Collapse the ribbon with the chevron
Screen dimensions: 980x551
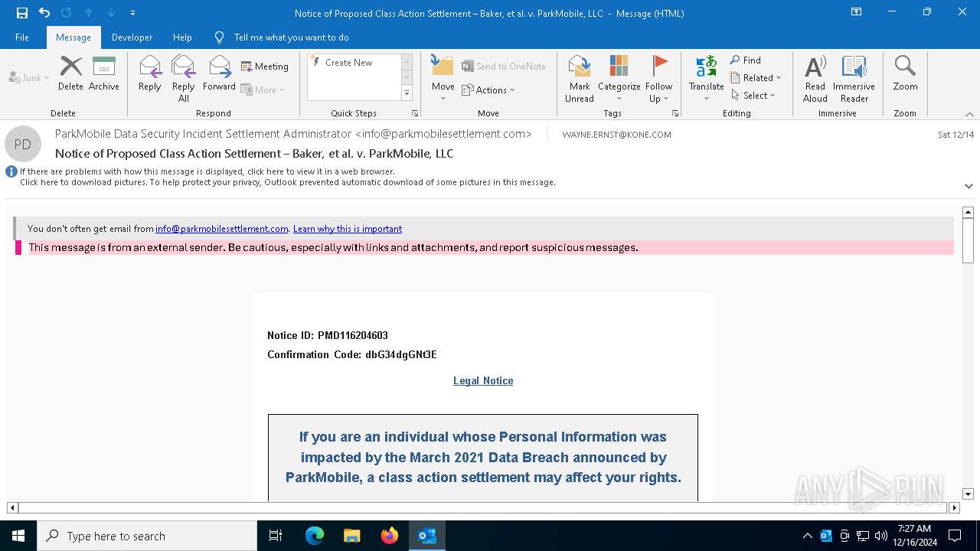tap(969, 114)
